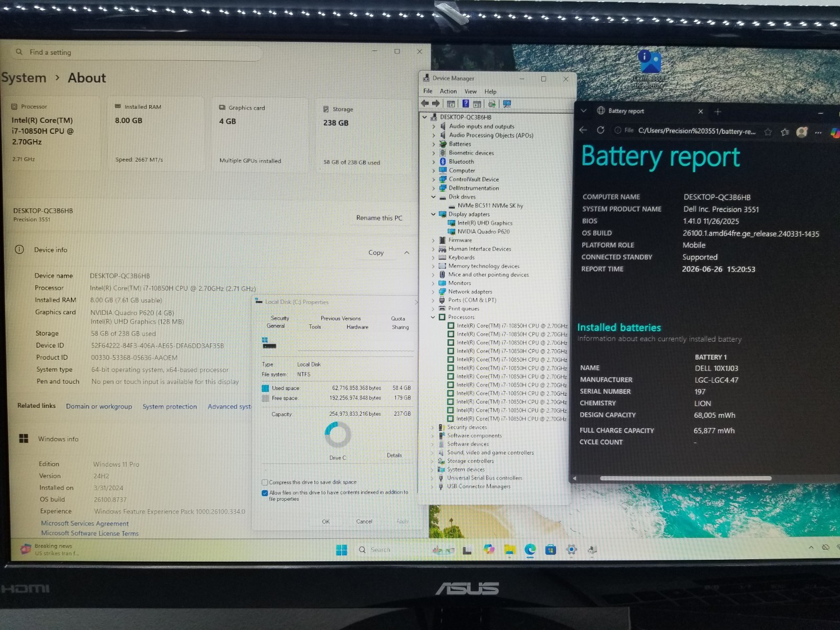This screenshot has width=840, height=630.
Task: Click the System breadcrumb in Settings
Action: click(24, 78)
